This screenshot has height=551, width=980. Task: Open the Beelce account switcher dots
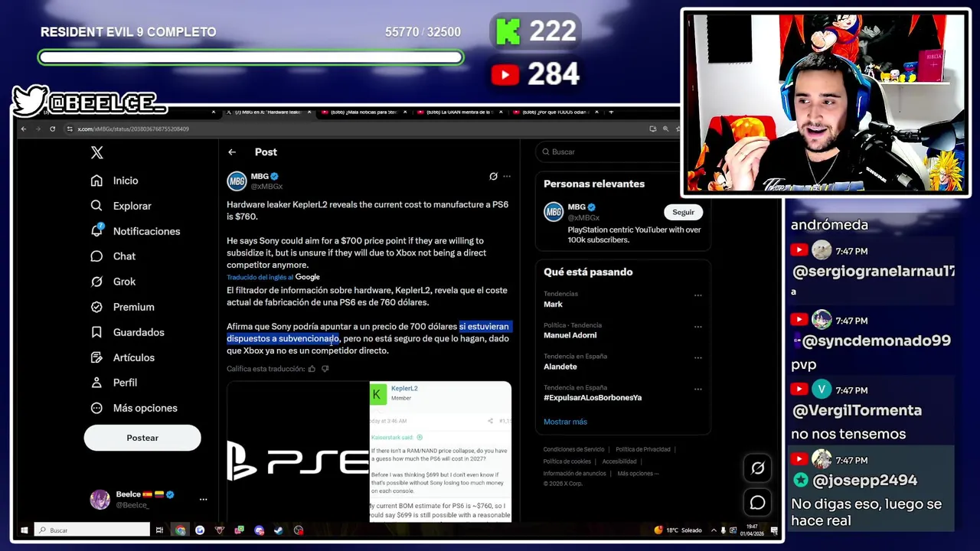pyautogui.click(x=203, y=499)
